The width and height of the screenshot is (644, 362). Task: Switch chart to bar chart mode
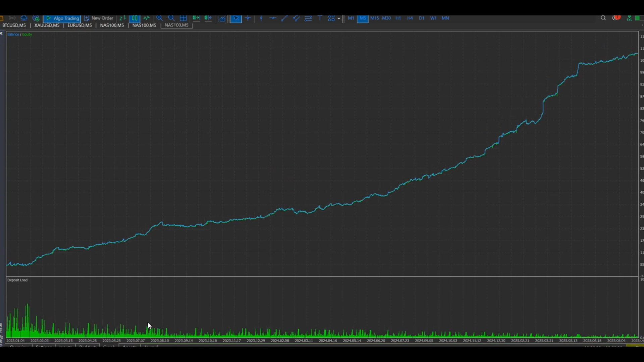(123, 18)
